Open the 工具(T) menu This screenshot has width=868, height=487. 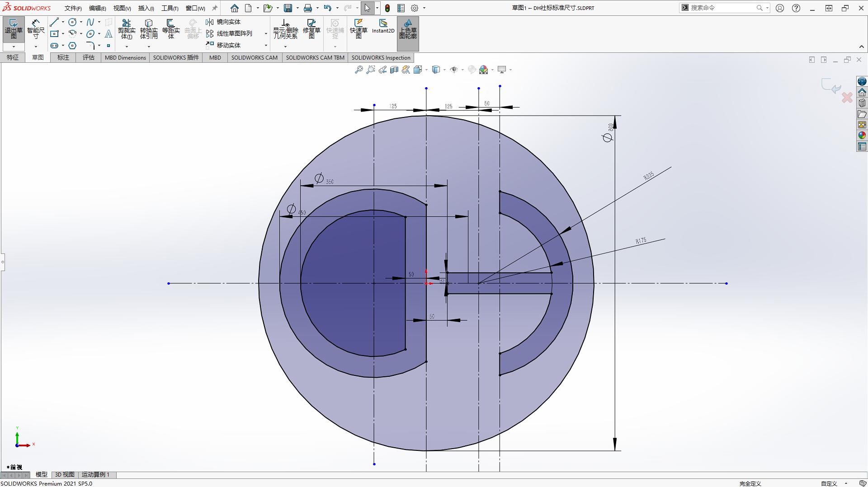[x=170, y=8]
